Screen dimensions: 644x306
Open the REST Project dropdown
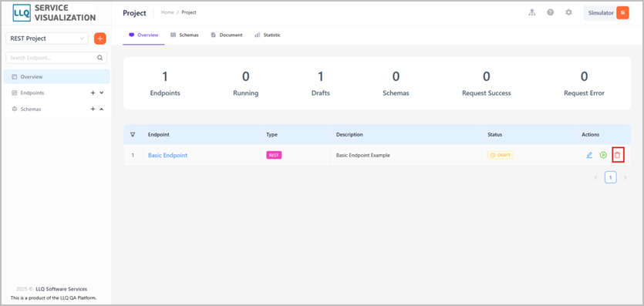[x=47, y=39]
